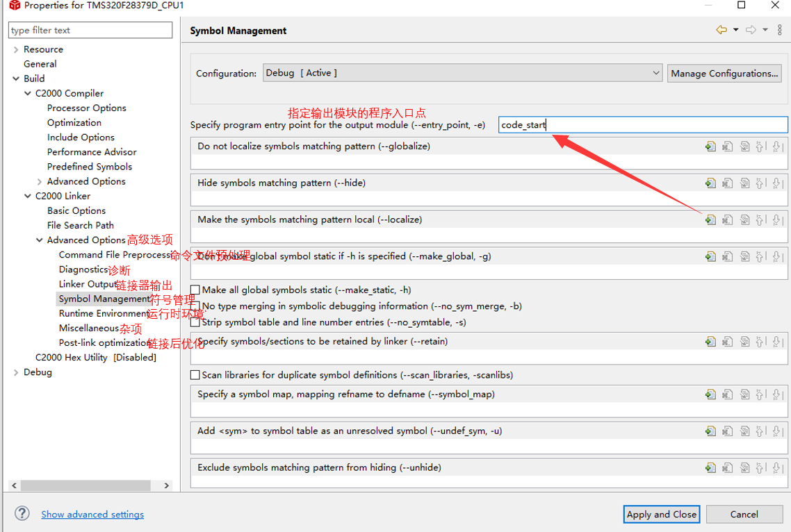
Task: Edit the --undef_sym entry
Action: (x=744, y=431)
